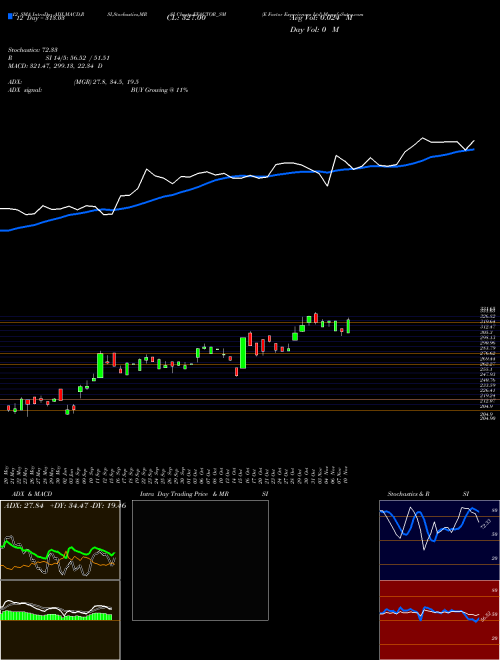500x660 pixels.
Task: Select the MACD: 321.47, 299.13, 22.34 line
Action: click(55, 66)
